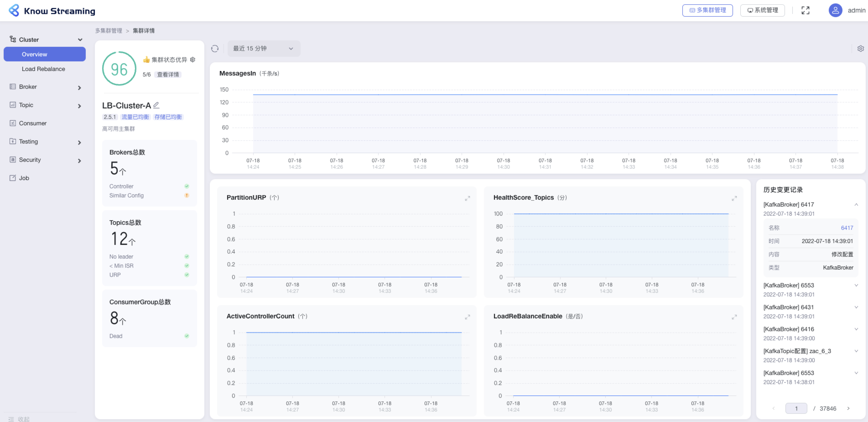Viewport: 868px width, 422px height.
Task: Click the admin user avatar
Action: (835, 10)
